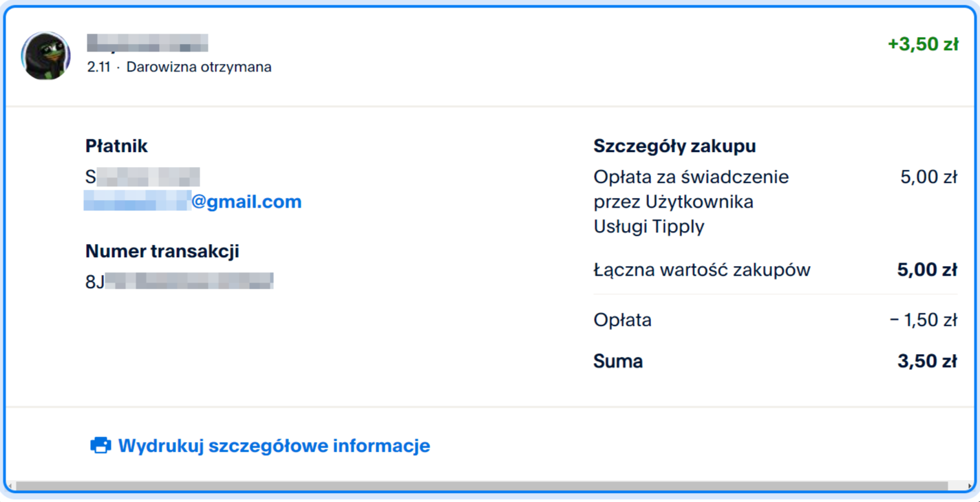The height and width of the screenshot is (502, 980).
Task: Click the blurred payer name under Płatnik
Action: pos(142,177)
